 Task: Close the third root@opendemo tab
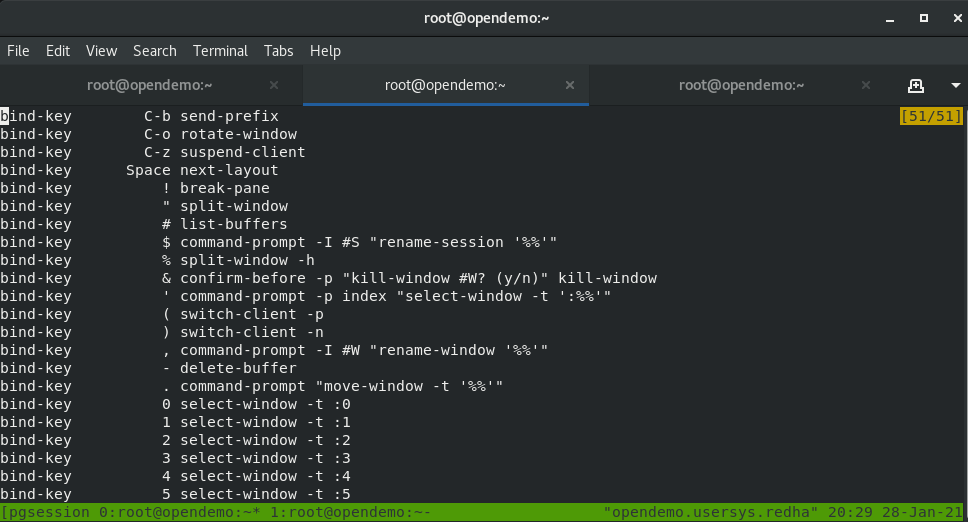click(x=864, y=85)
